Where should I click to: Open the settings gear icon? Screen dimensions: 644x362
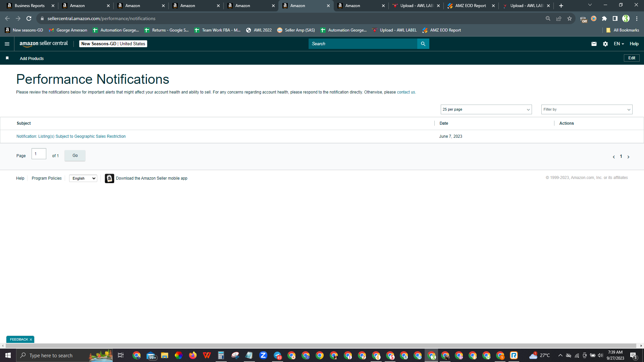click(605, 44)
